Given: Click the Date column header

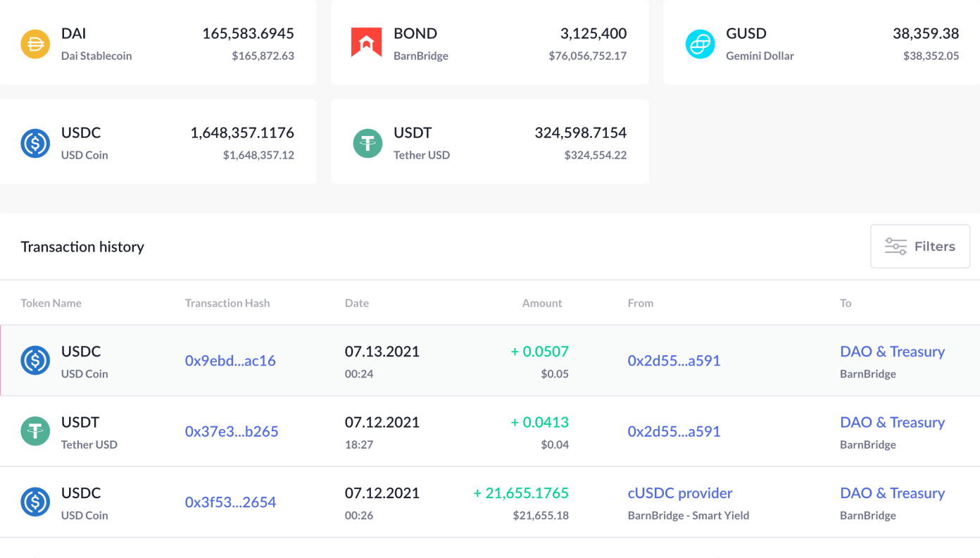Looking at the screenshot, I should pyautogui.click(x=357, y=303).
